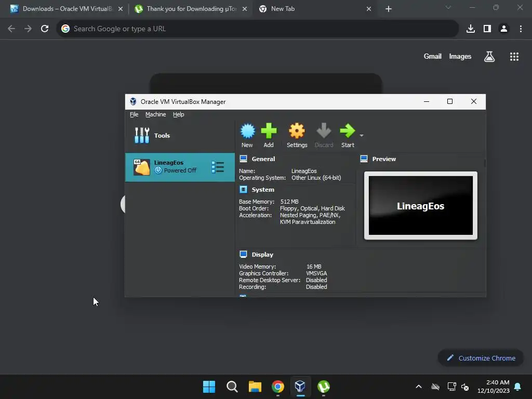The width and height of the screenshot is (532, 399).
Task: Open Chrome profile avatar icon
Action: pyautogui.click(x=504, y=29)
